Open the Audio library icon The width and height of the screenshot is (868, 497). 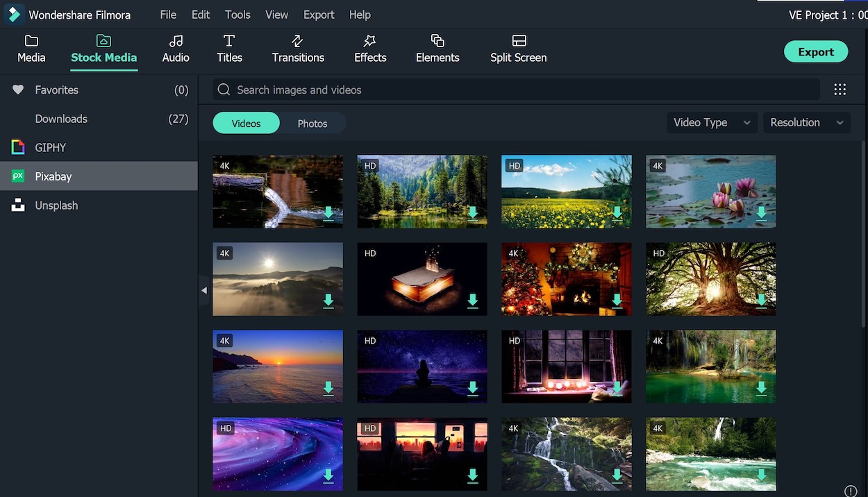(x=176, y=41)
